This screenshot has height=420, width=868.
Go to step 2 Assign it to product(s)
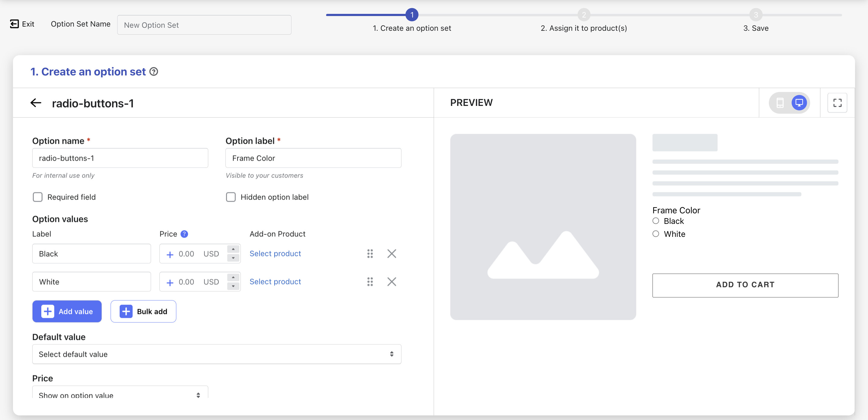coord(583,15)
